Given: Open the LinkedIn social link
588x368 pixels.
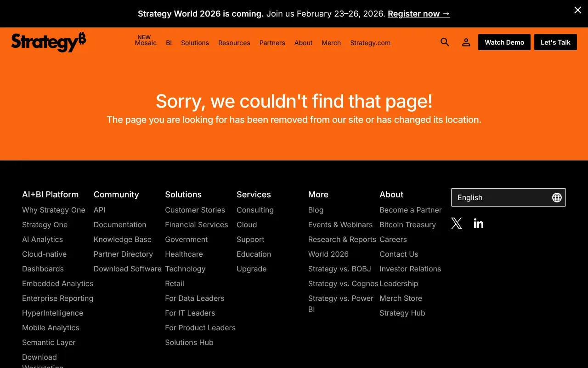Looking at the screenshot, I should click(478, 224).
